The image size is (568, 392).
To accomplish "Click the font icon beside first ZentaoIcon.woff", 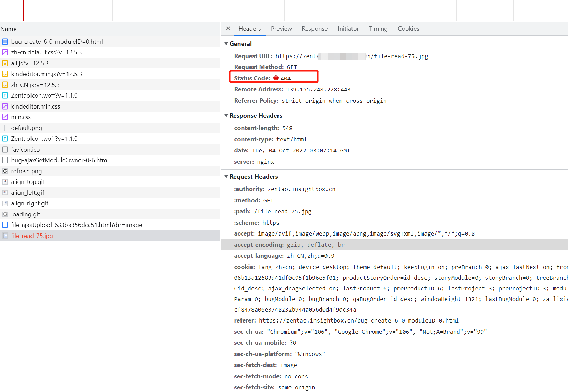I will [5, 96].
